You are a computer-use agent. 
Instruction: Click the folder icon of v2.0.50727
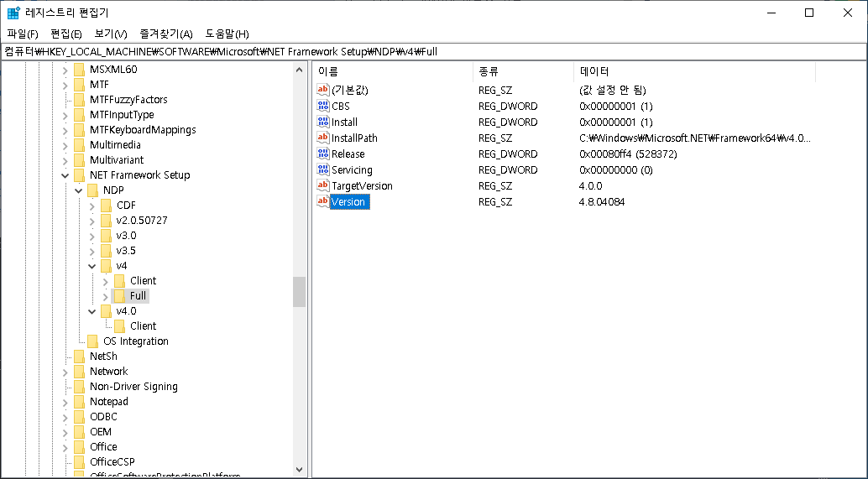(107, 220)
